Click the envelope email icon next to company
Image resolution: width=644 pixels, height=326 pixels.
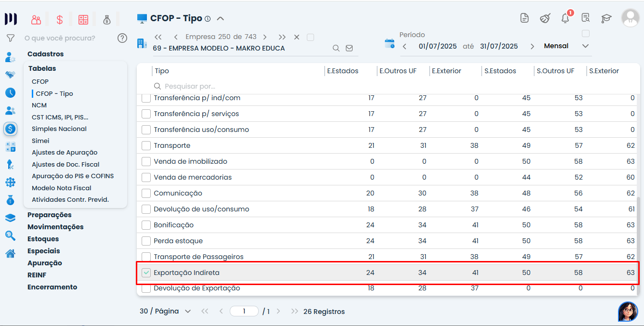click(x=349, y=48)
